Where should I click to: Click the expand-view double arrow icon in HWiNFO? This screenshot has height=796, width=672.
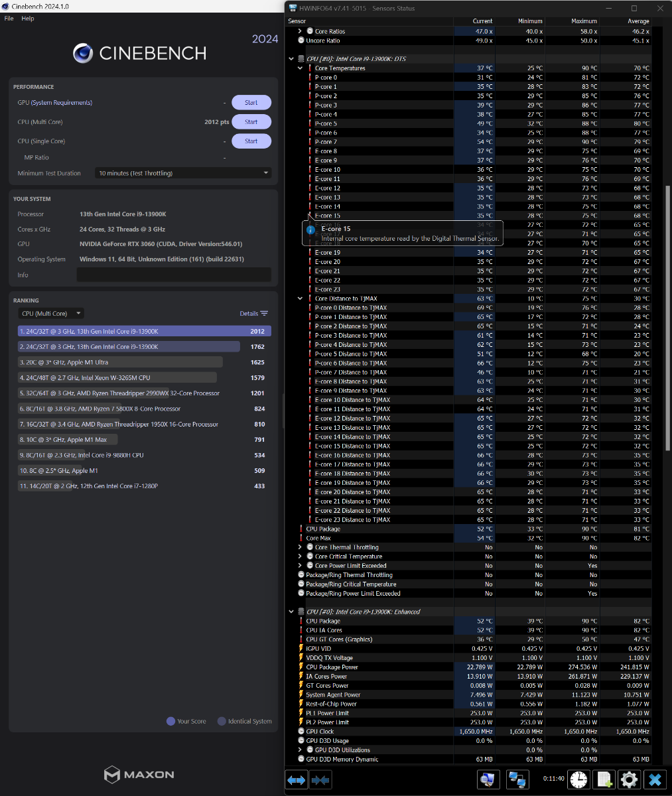(297, 780)
